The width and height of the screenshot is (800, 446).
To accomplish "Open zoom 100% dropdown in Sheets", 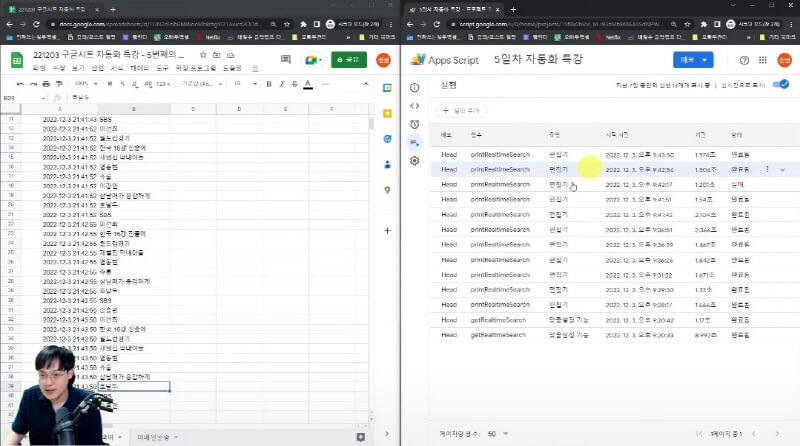I will click(86, 84).
